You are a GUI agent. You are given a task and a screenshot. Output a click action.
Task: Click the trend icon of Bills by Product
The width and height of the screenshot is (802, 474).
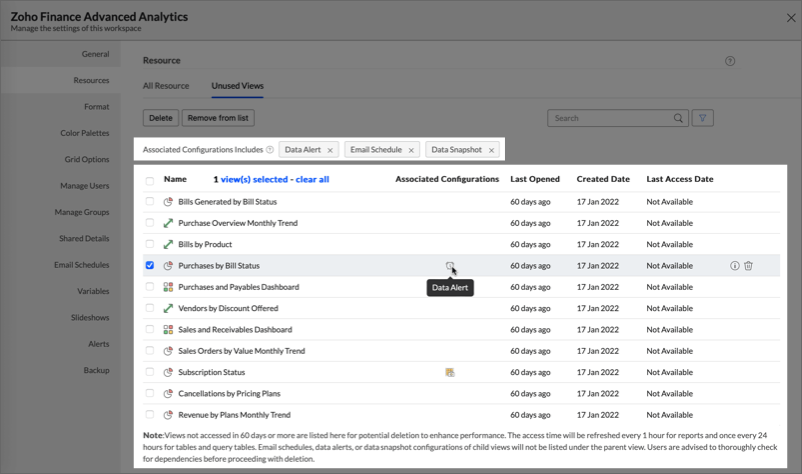168,244
